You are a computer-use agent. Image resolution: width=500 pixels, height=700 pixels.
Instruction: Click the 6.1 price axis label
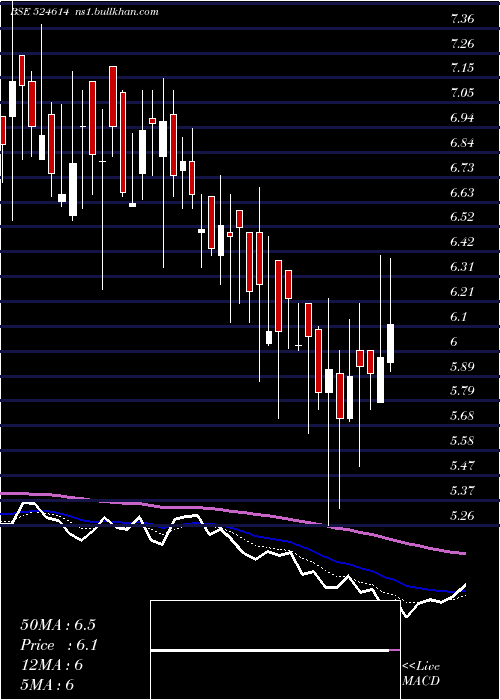point(459,317)
